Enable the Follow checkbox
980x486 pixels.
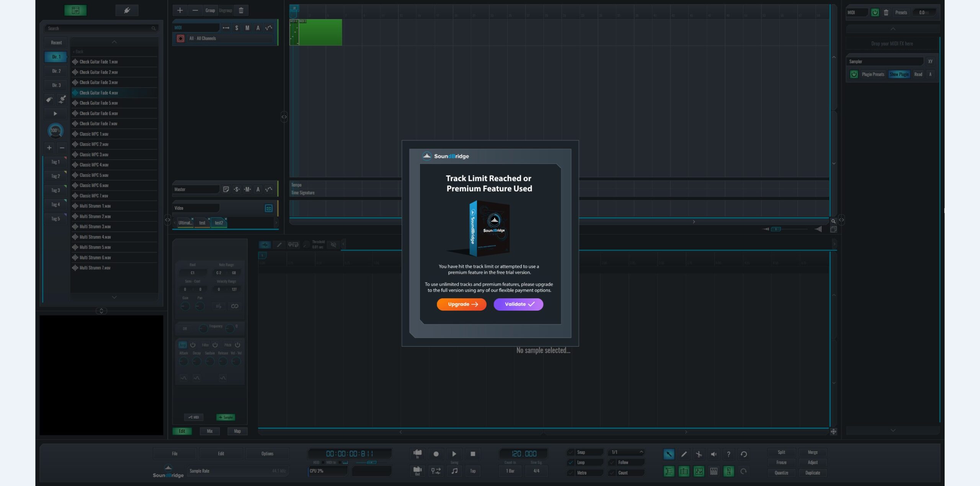[612, 462]
